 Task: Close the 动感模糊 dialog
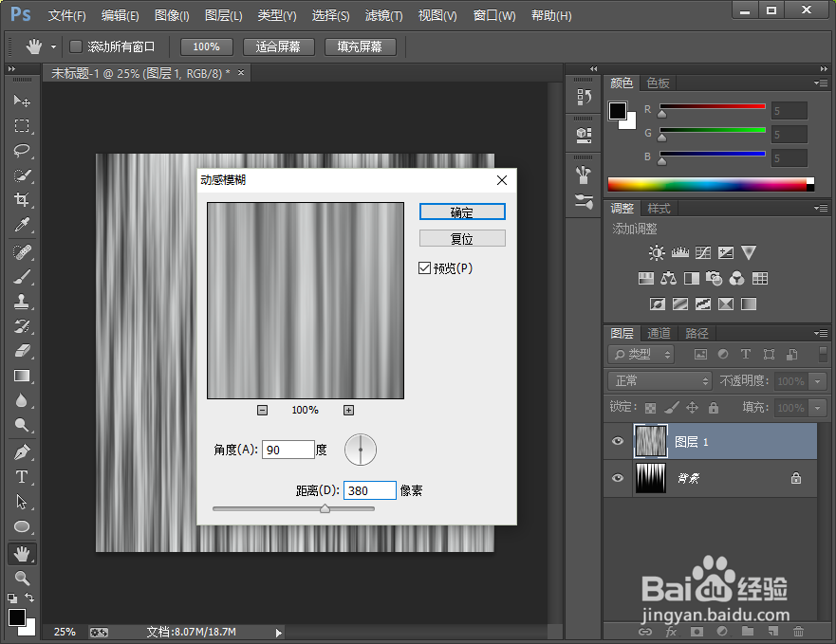click(502, 180)
